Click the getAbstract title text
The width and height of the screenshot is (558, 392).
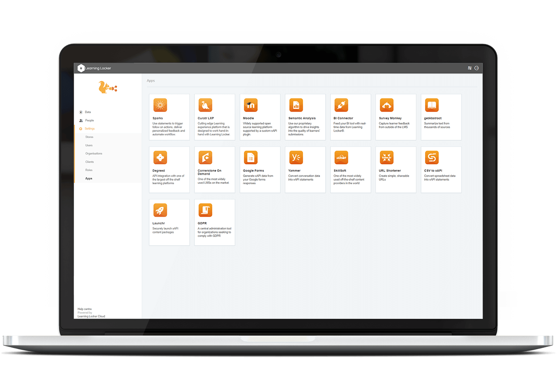(433, 118)
